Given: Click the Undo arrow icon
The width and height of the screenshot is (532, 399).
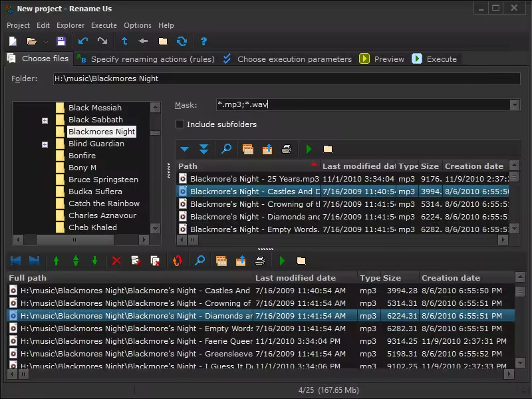Looking at the screenshot, I should [83, 41].
